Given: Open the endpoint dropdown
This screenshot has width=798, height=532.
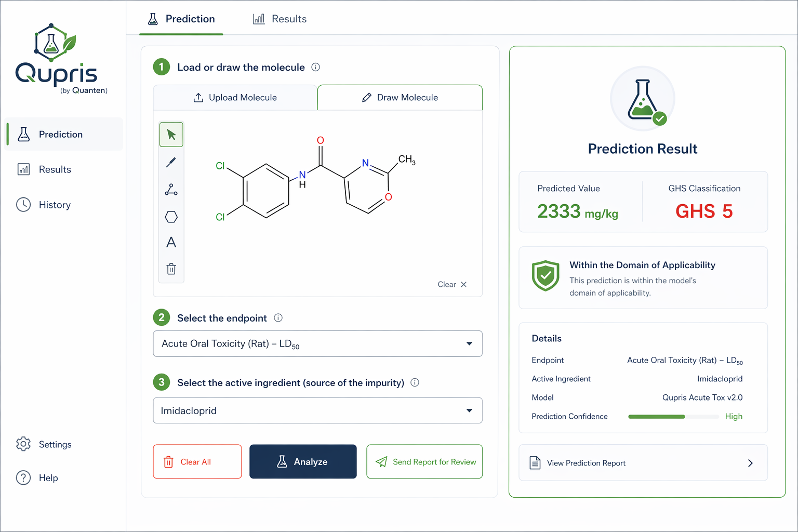Looking at the screenshot, I should (x=317, y=343).
